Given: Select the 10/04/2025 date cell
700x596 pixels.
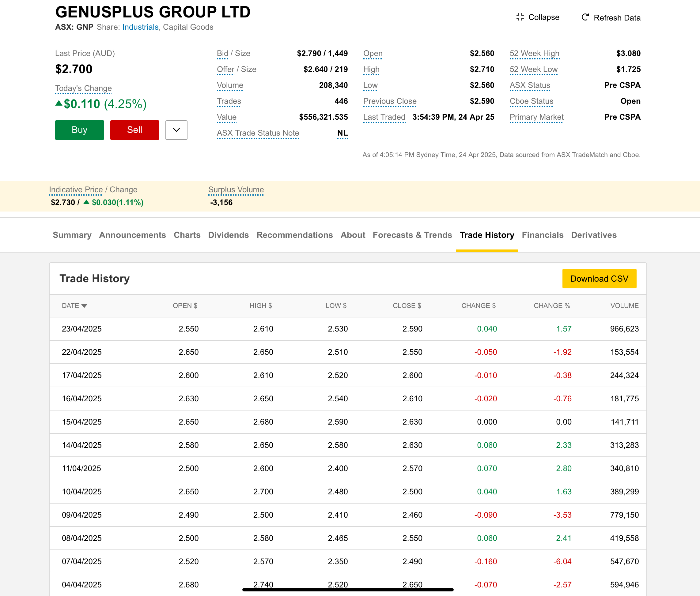Looking at the screenshot, I should (x=82, y=492).
